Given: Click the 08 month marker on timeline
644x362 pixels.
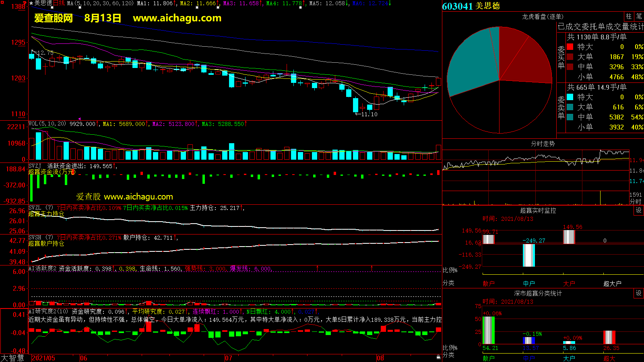Looking at the screenshot, I should (380, 358).
